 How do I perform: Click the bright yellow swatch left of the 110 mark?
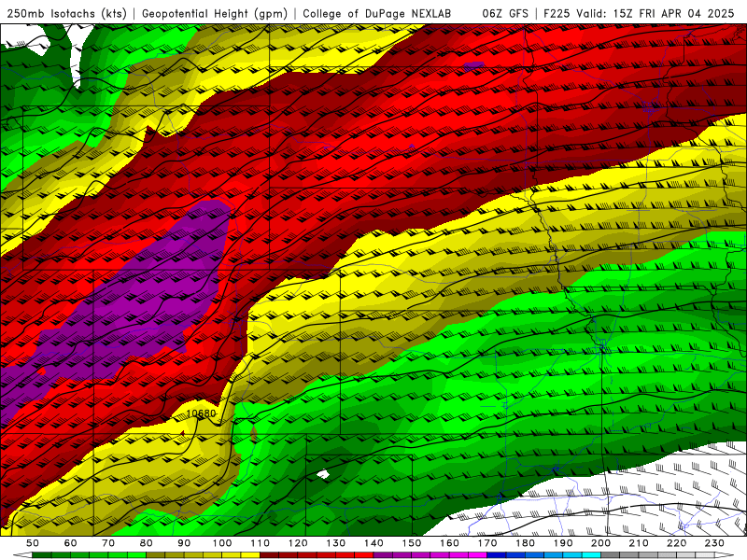pos(250,555)
